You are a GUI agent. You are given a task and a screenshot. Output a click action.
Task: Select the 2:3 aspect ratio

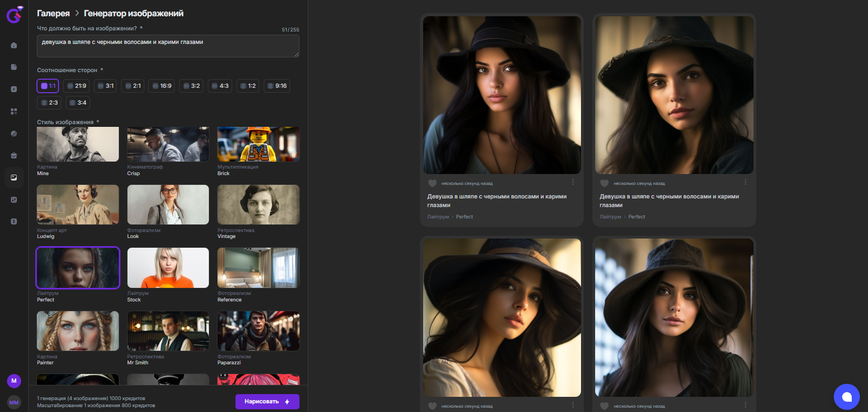(x=49, y=102)
